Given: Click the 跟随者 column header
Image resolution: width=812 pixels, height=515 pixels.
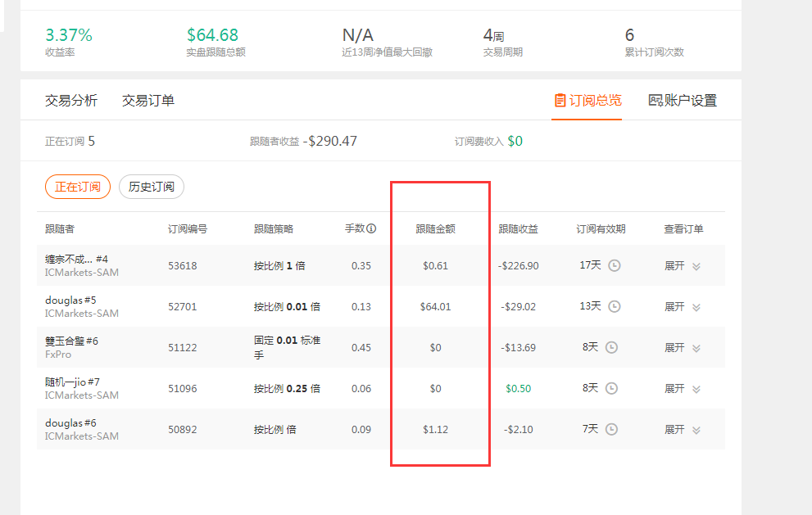Looking at the screenshot, I should 60,228.
